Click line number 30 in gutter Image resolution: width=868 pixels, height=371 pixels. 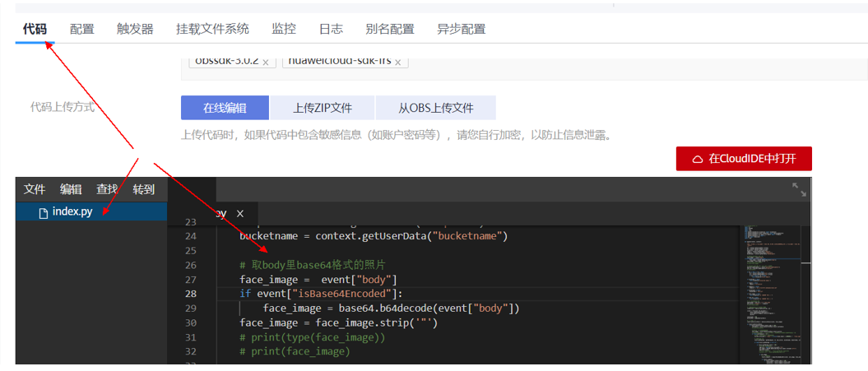point(190,322)
